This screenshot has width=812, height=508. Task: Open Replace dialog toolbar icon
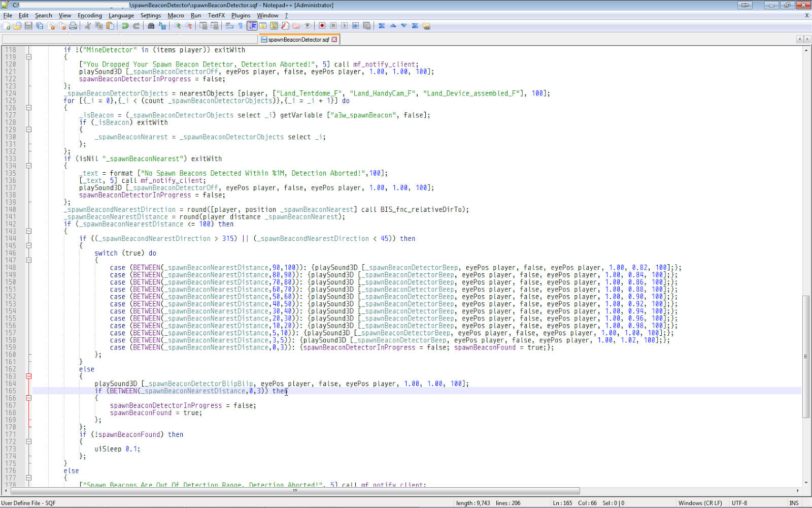pyautogui.click(x=162, y=26)
